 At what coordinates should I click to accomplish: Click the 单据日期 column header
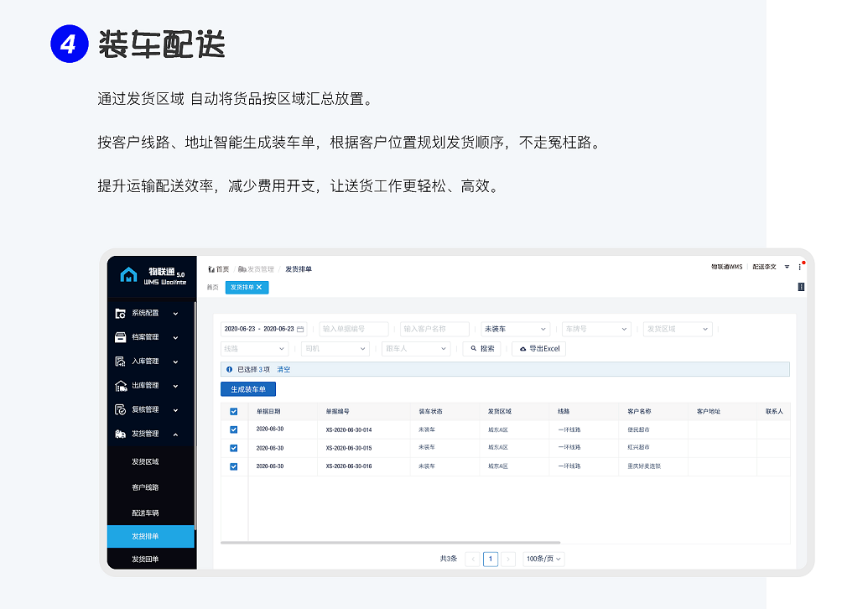coord(268,411)
